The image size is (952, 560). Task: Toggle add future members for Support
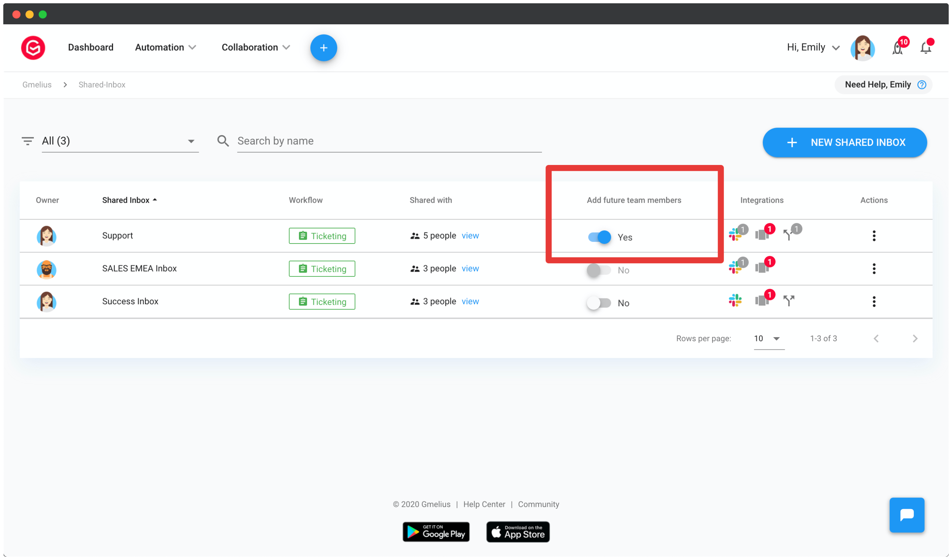pyautogui.click(x=599, y=237)
